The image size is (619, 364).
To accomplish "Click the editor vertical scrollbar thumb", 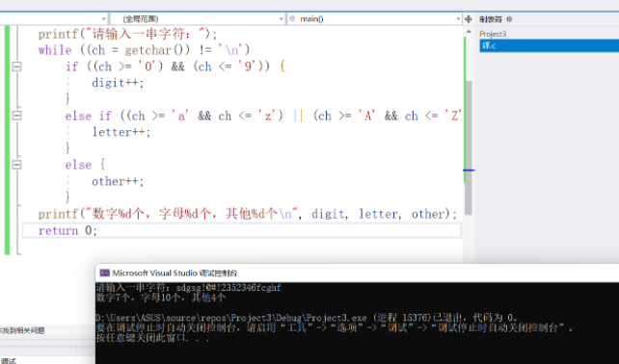I will (x=469, y=148).
